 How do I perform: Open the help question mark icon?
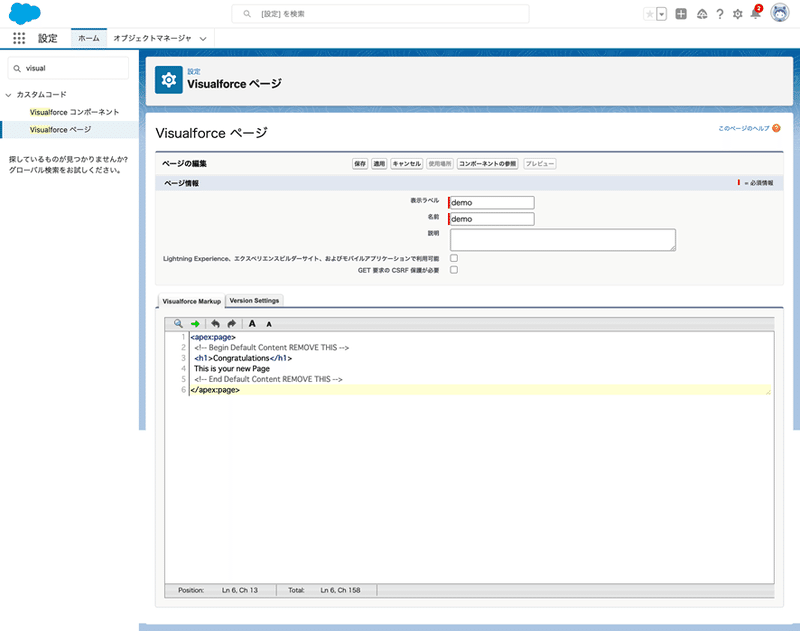[719, 14]
